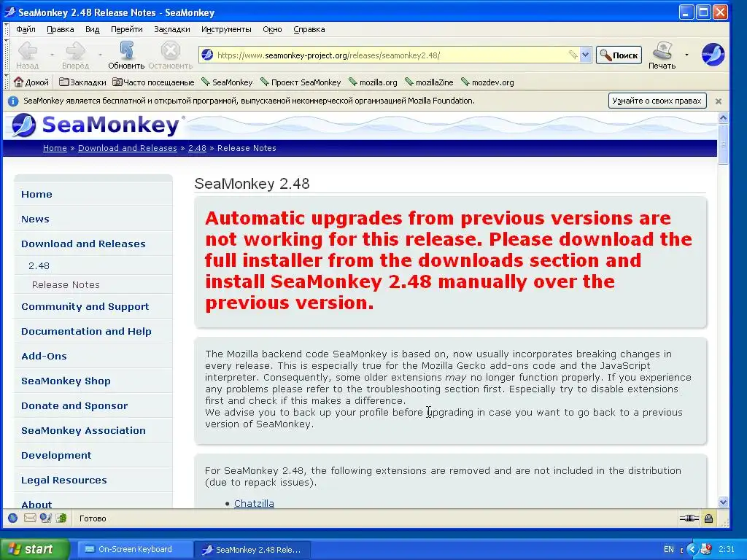The height and width of the screenshot is (560, 747).
Task: Open Composer icon in status bar
Action: (61, 518)
